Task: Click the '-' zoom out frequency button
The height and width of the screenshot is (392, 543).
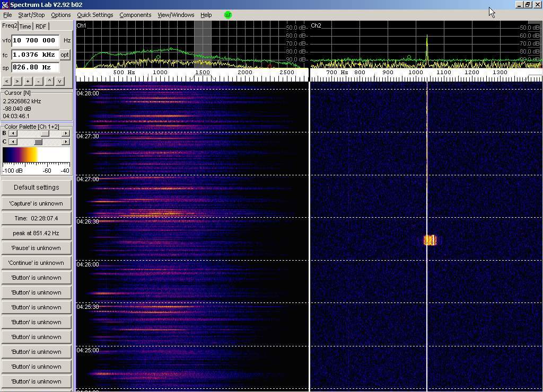Action: [x=38, y=81]
